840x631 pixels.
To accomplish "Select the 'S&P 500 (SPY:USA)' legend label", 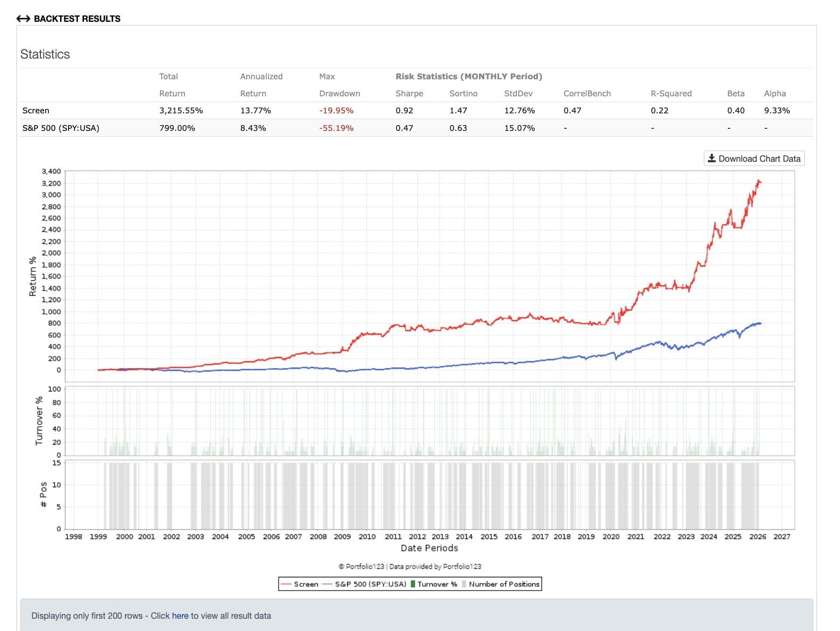I will (371, 584).
